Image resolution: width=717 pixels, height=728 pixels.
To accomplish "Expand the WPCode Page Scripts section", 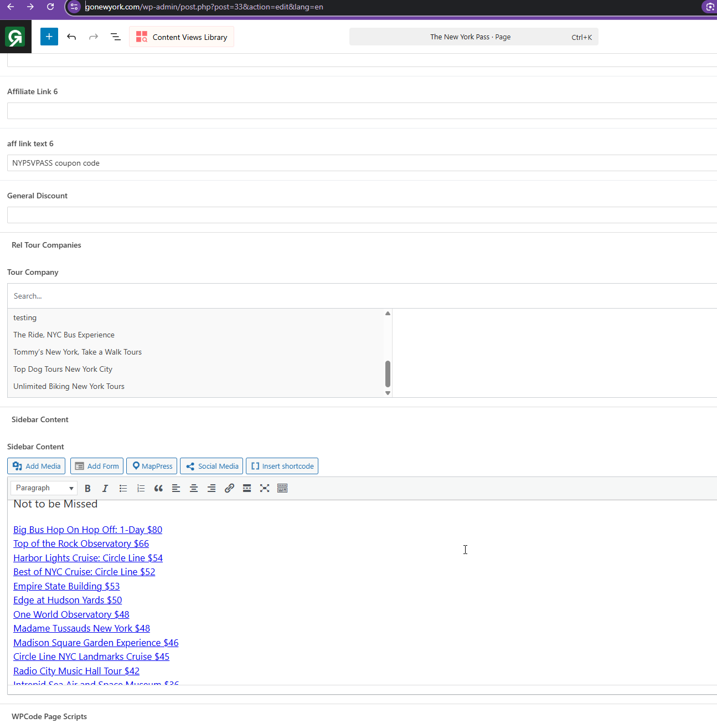I will coord(49,716).
